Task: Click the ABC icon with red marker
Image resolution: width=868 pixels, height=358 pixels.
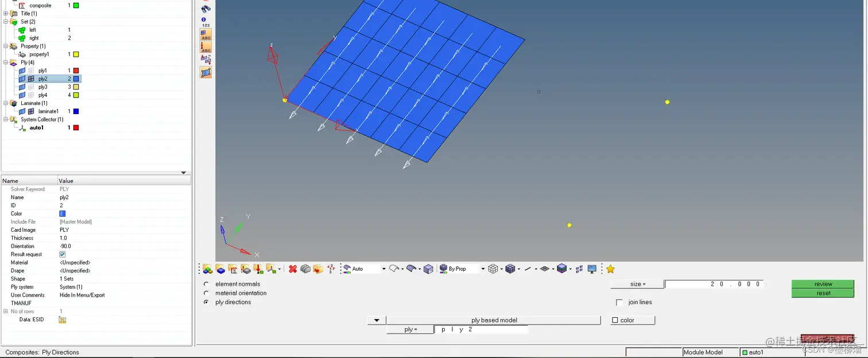Action: [x=206, y=47]
